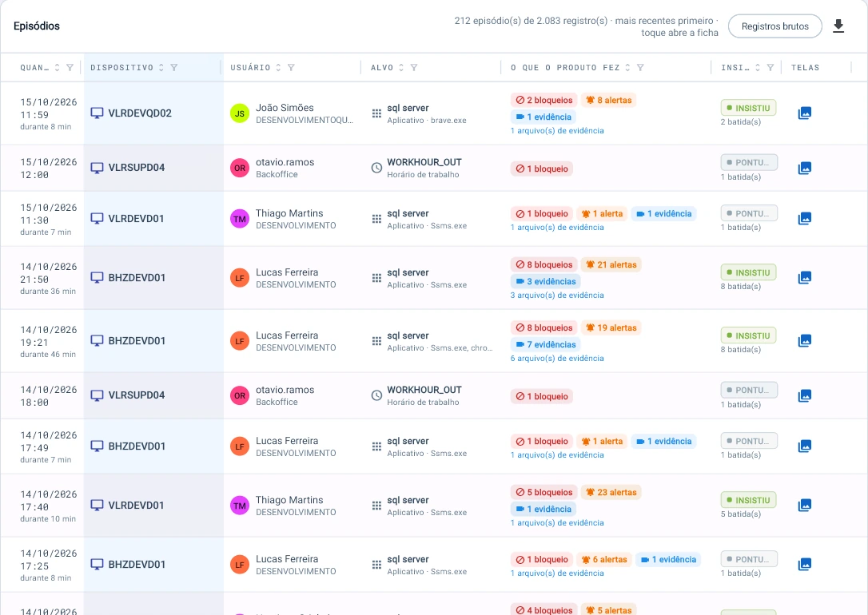868x615 pixels.
Task: Open the Alvo column filter
Action: click(x=414, y=67)
